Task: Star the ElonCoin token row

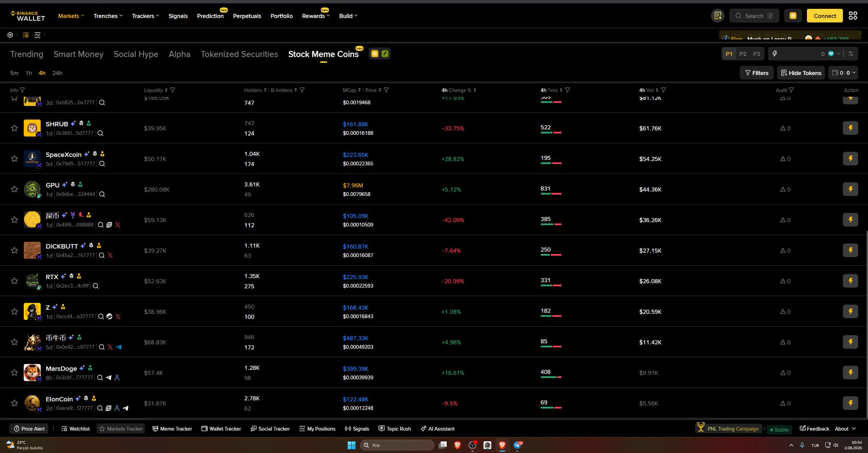Action: [x=14, y=403]
